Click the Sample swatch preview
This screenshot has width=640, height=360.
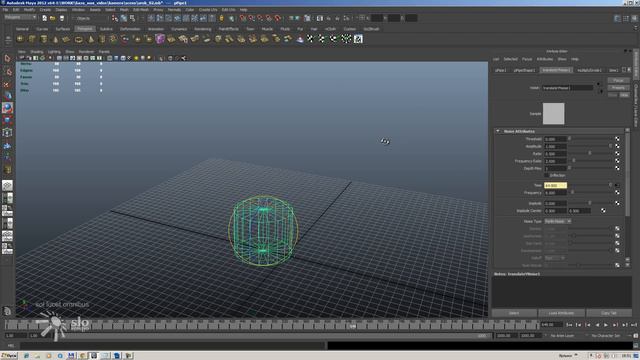click(x=553, y=113)
